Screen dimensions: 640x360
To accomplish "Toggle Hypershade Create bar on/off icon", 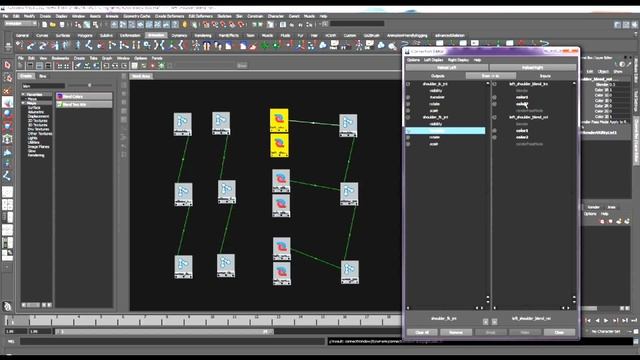I will 21,65.
